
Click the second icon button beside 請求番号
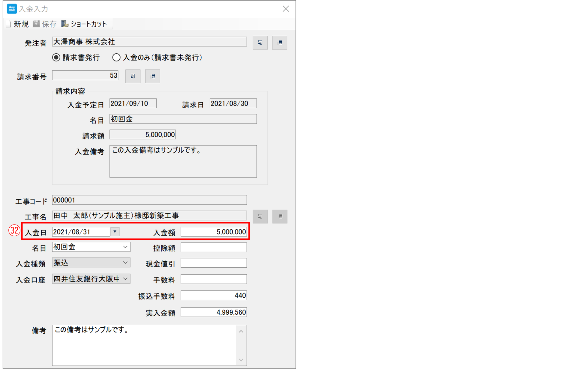coord(153,76)
